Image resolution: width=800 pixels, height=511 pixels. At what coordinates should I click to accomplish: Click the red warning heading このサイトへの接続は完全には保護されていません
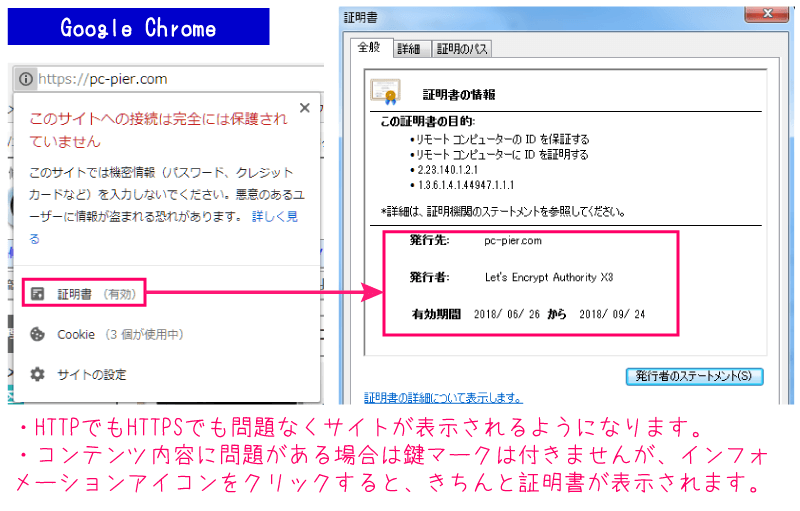[158, 130]
